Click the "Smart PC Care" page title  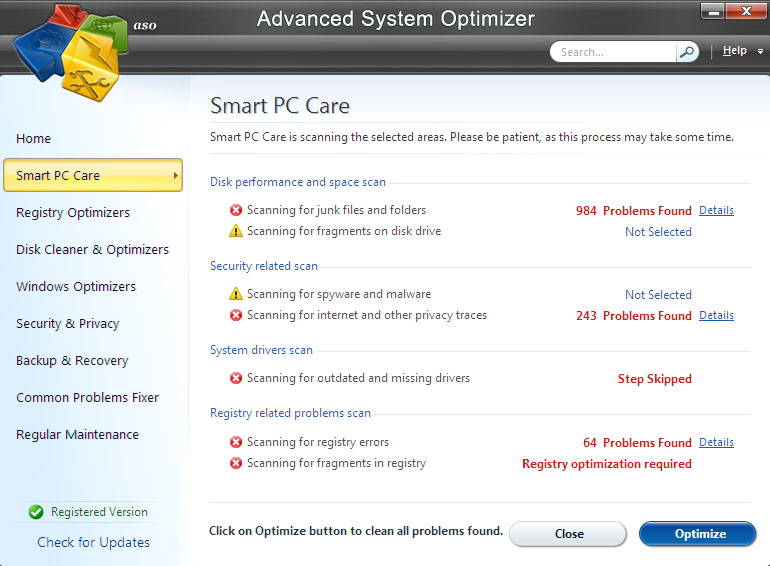click(x=280, y=106)
